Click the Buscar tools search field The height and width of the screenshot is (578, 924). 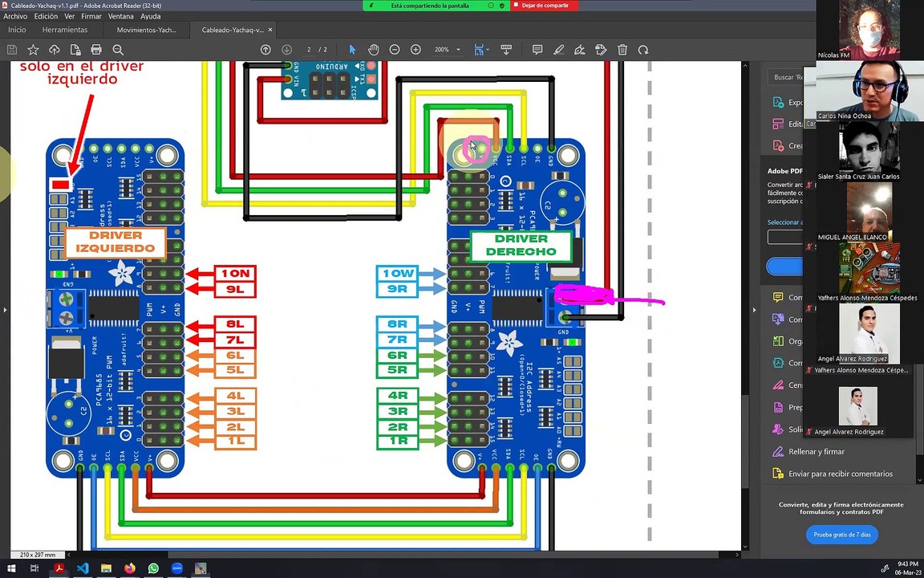784,77
